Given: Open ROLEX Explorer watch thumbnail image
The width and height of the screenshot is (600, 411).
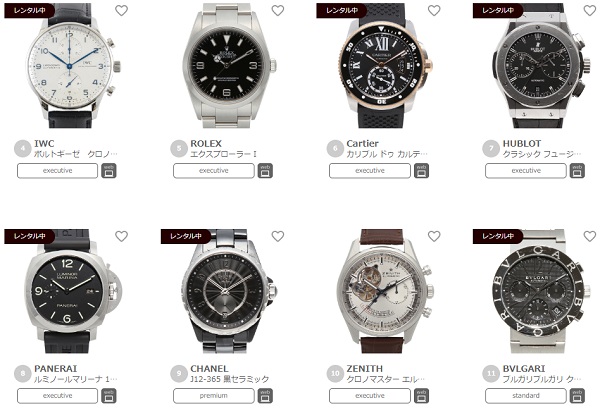Looking at the screenshot, I should pyautogui.click(x=229, y=66).
